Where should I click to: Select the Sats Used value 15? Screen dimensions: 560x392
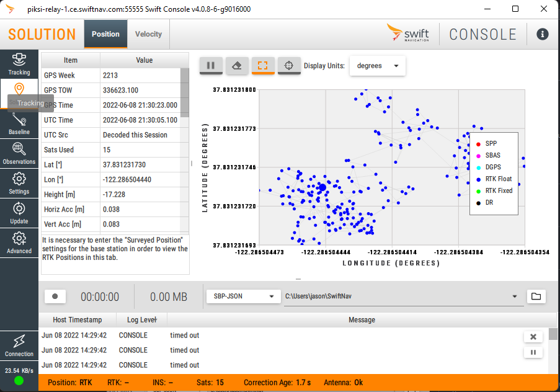140,149
